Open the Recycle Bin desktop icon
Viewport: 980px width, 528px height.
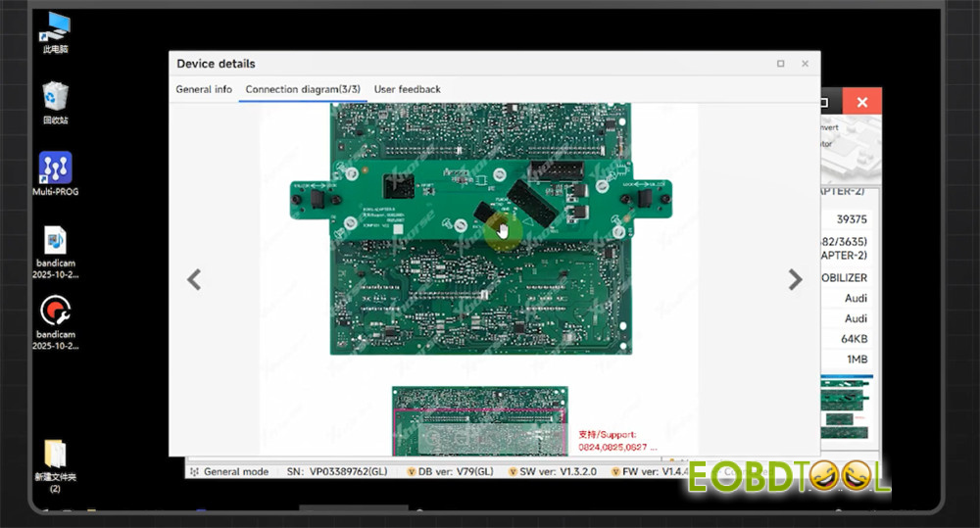(55, 103)
